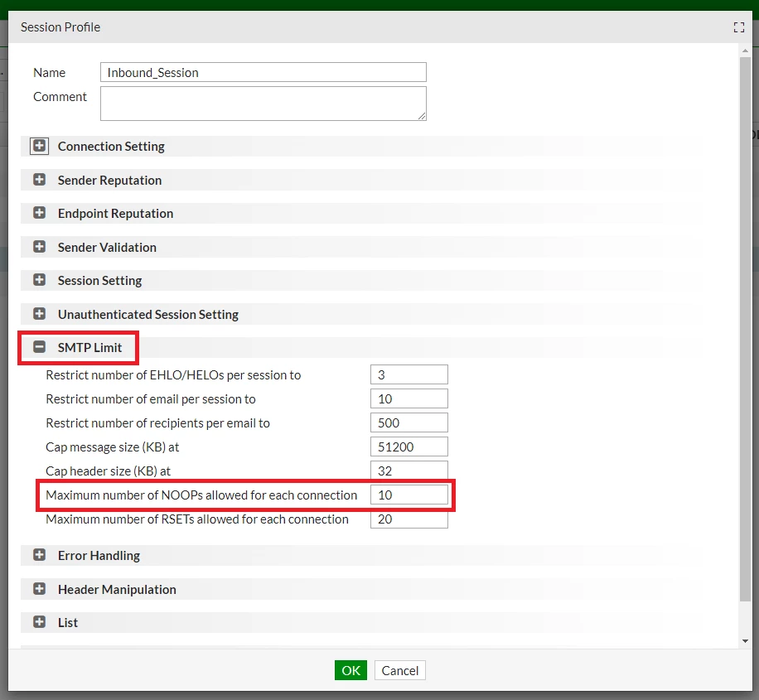Screen dimensions: 759x700
Task: Click 'Cap message size (KB) at' label
Action: pyautogui.click(x=113, y=447)
